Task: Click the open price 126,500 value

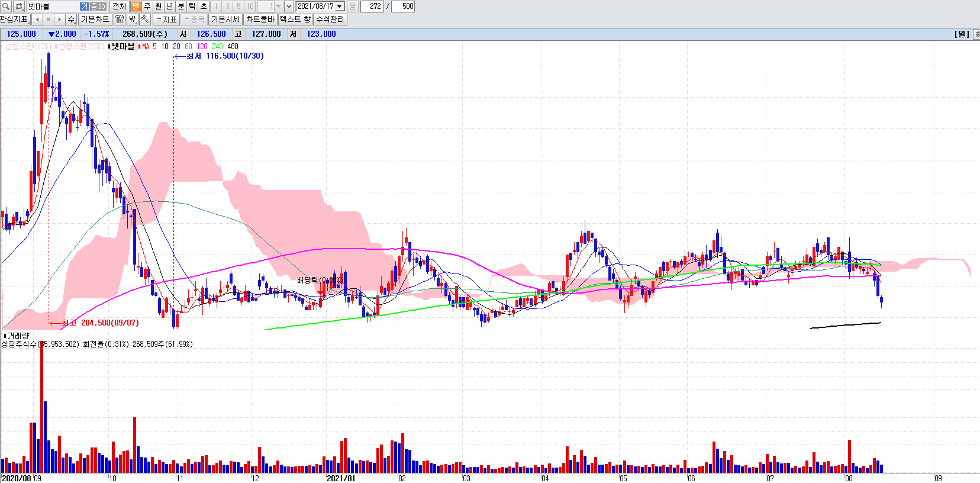Action: coord(211,34)
